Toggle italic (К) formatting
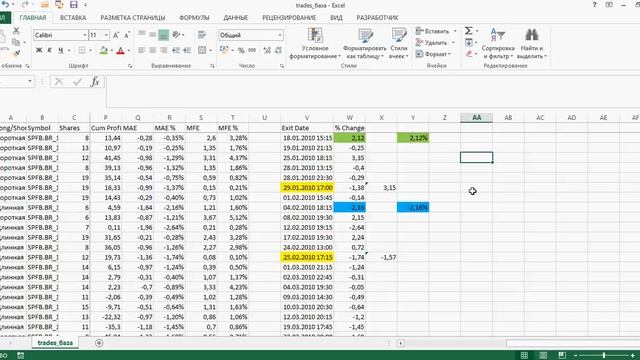Image resolution: width=640 pixels, height=360 pixels. point(49,50)
